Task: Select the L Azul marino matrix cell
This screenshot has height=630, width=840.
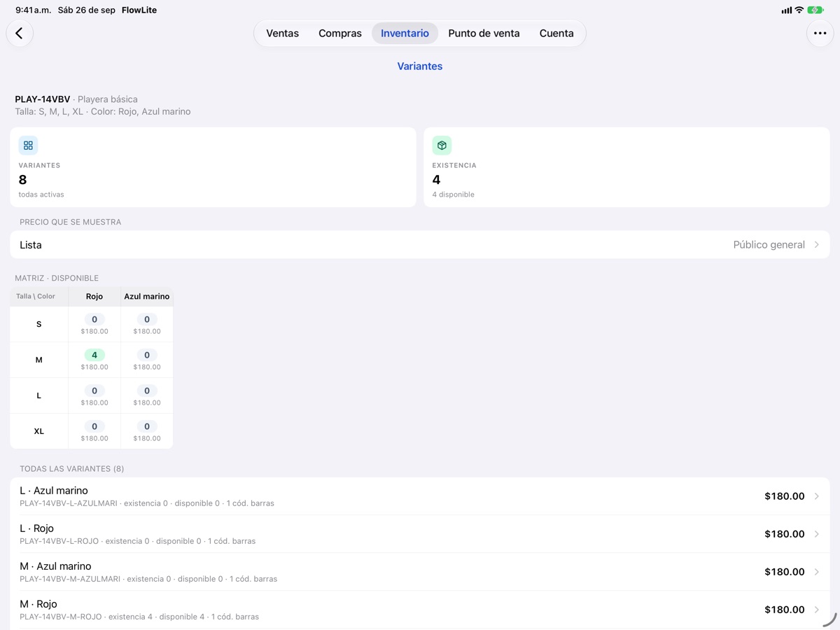Action: click(147, 395)
